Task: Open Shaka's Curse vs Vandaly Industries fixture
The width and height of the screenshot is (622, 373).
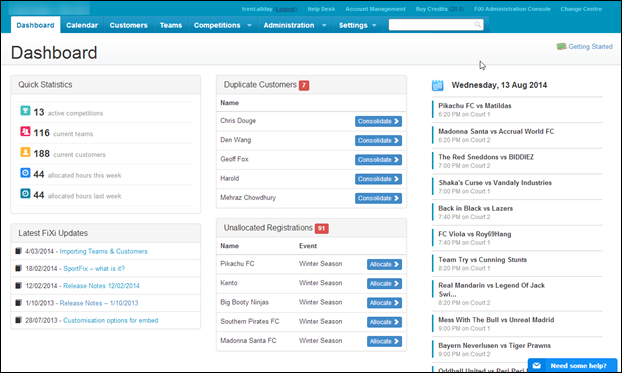Action: tap(495, 183)
